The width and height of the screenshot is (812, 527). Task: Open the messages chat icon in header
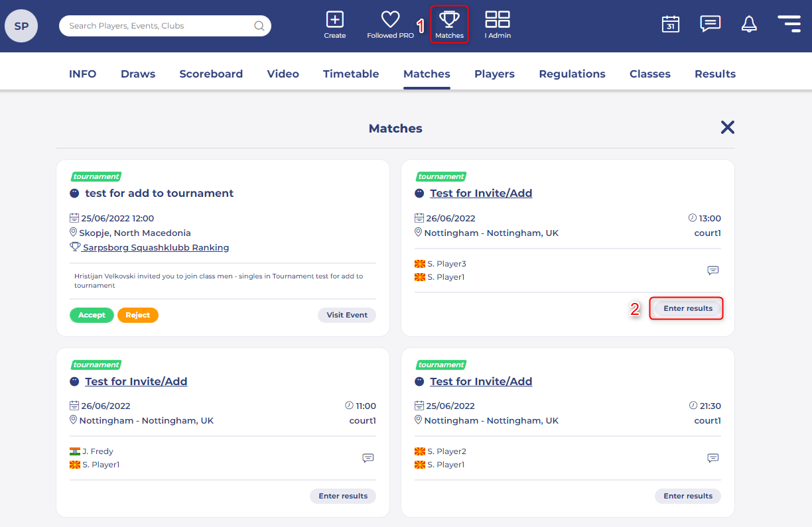710,24
